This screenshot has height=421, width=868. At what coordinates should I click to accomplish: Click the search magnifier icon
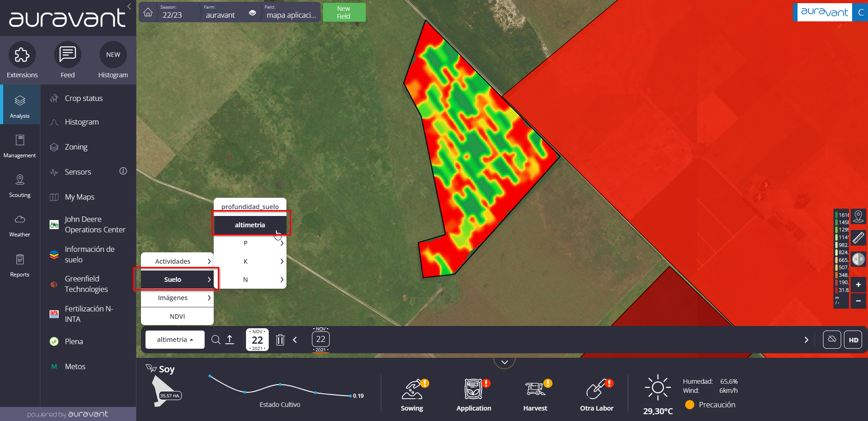point(216,340)
